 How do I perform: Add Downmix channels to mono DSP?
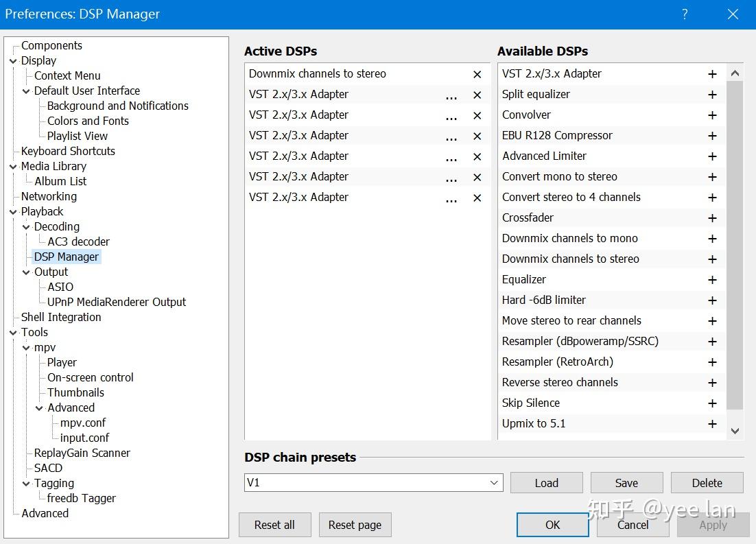(712, 239)
